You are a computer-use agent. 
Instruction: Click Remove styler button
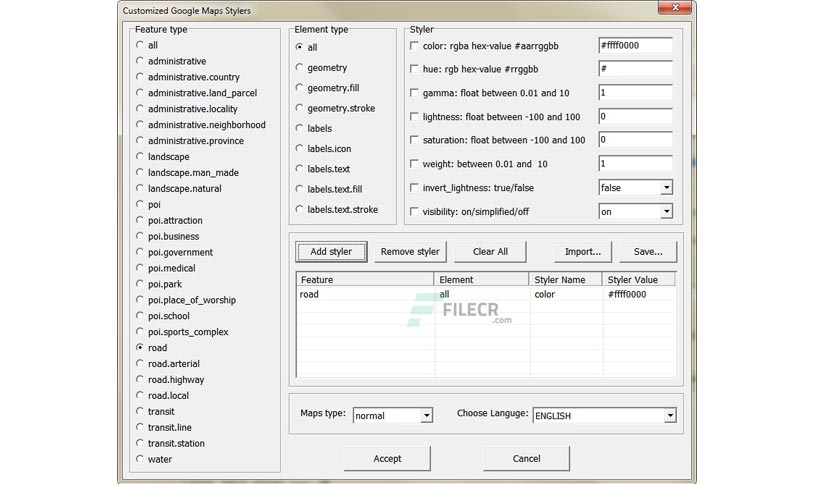click(x=410, y=252)
